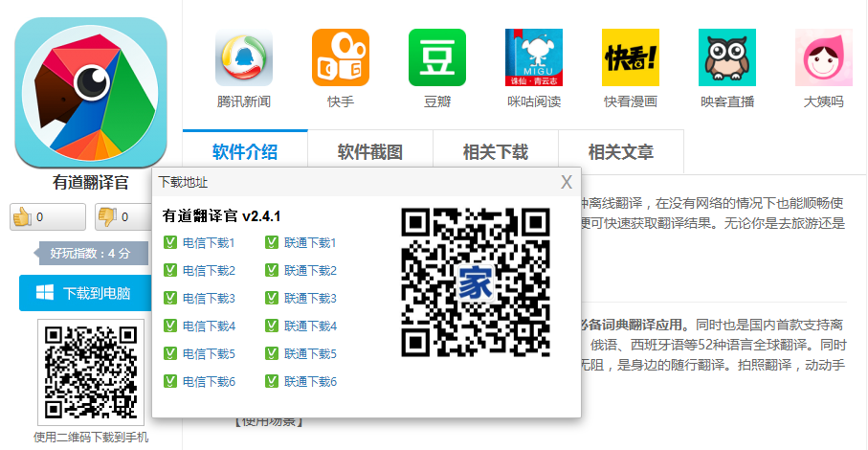The width and height of the screenshot is (868, 450).
Task: Open the 相关文章 tab
Action: pos(621,151)
